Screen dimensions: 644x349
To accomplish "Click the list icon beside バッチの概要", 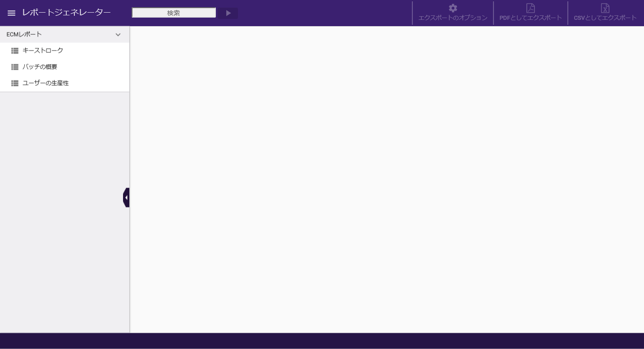I will point(15,67).
